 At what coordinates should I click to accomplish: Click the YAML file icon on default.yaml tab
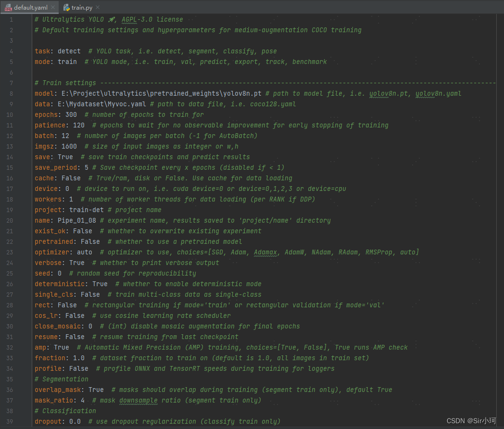(8, 7)
